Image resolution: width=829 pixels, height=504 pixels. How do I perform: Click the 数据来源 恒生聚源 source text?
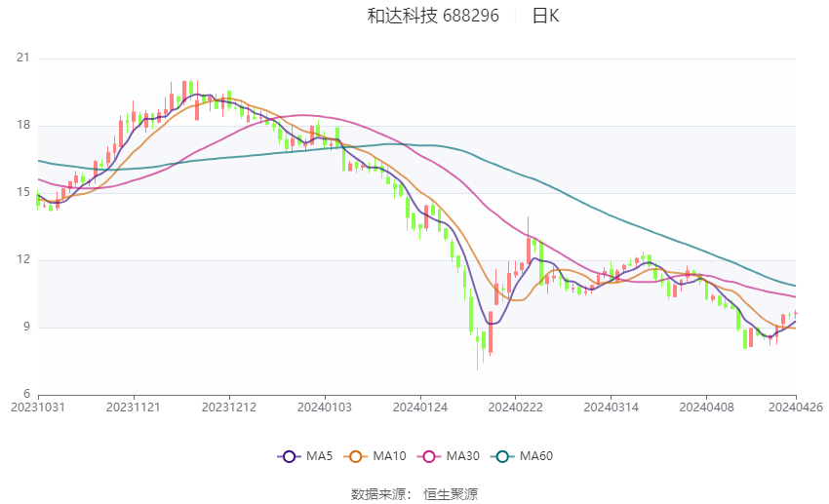click(x=414, y=494)
